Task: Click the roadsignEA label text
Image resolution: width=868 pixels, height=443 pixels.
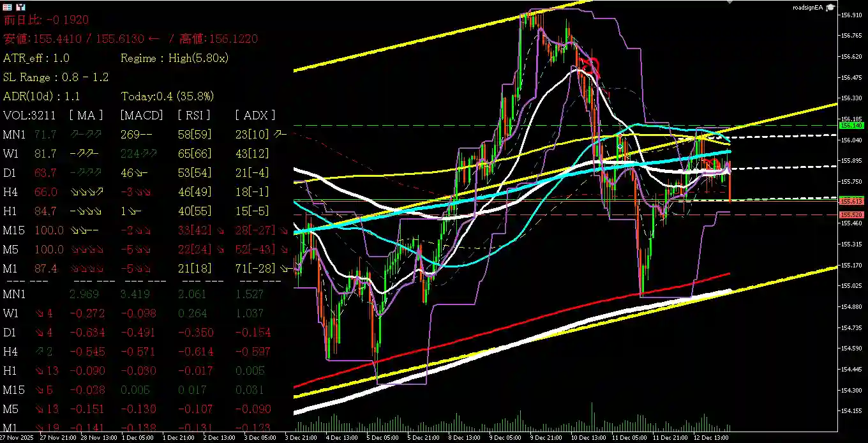Action: [807, 8]
